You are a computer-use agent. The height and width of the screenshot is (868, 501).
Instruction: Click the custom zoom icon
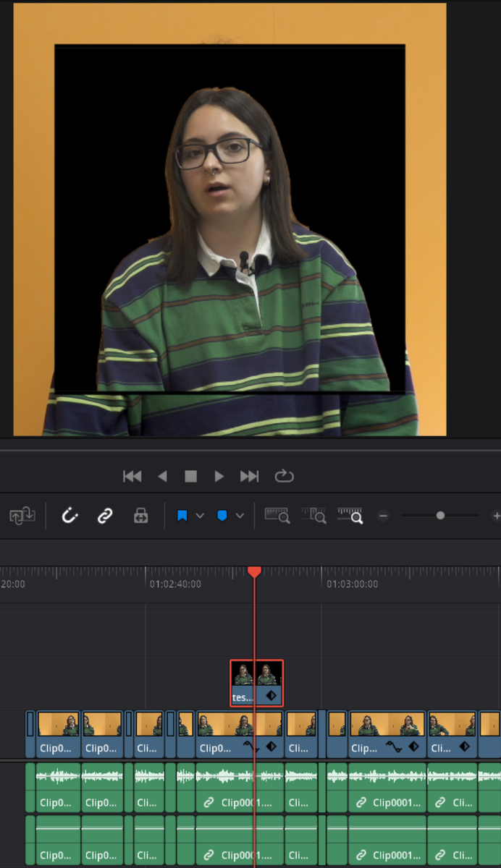tap(350, 516)
